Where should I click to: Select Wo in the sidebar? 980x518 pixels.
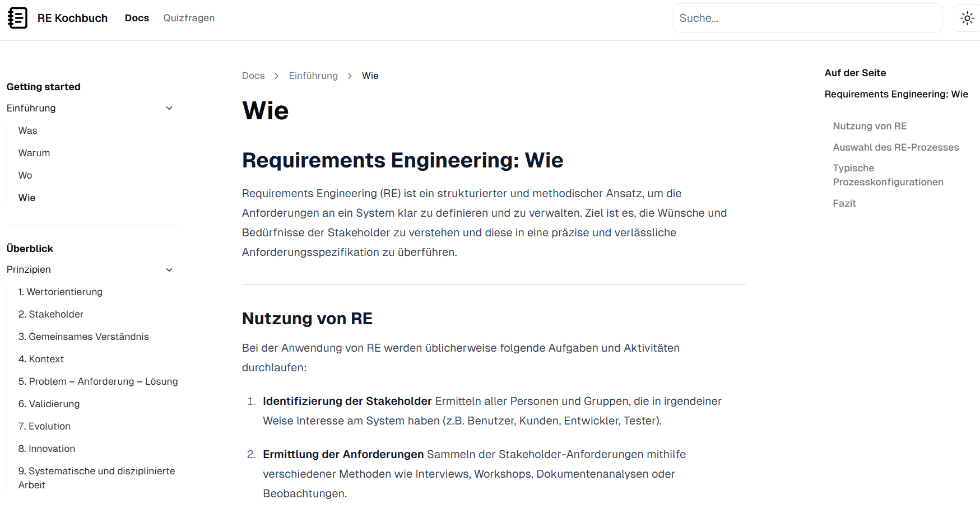[x=25, y=175]
